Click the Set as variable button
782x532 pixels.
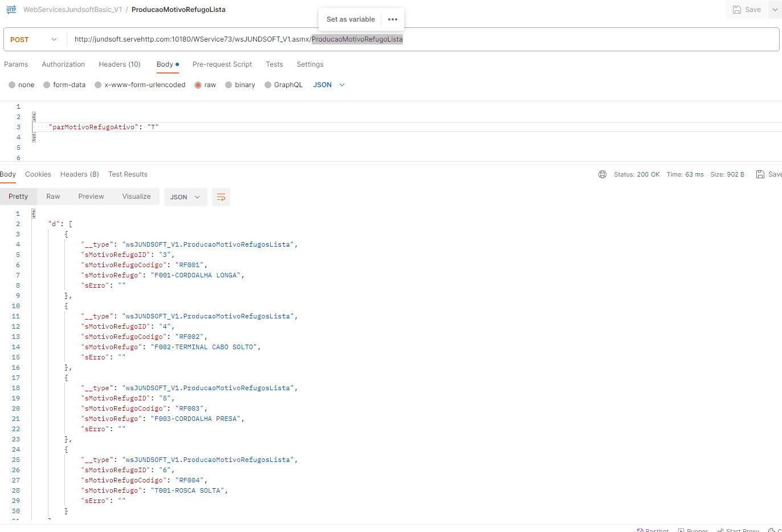pos(351,19)
